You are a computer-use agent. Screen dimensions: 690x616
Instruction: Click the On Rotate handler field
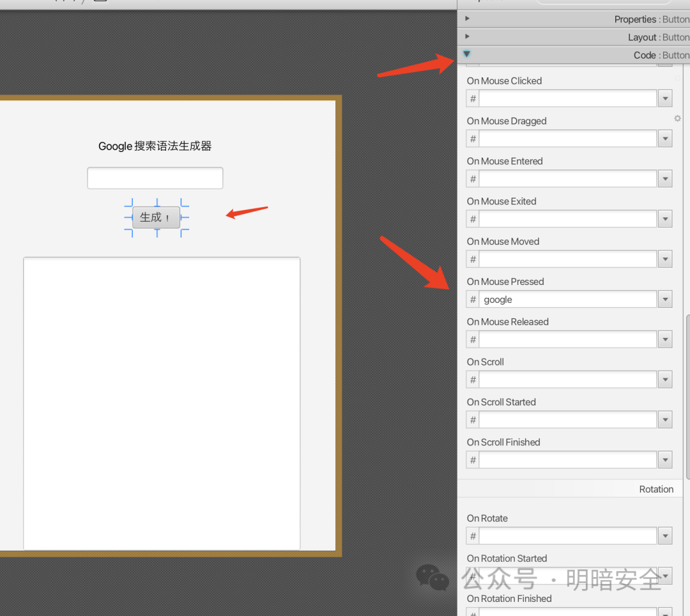[x=568, y=536]
